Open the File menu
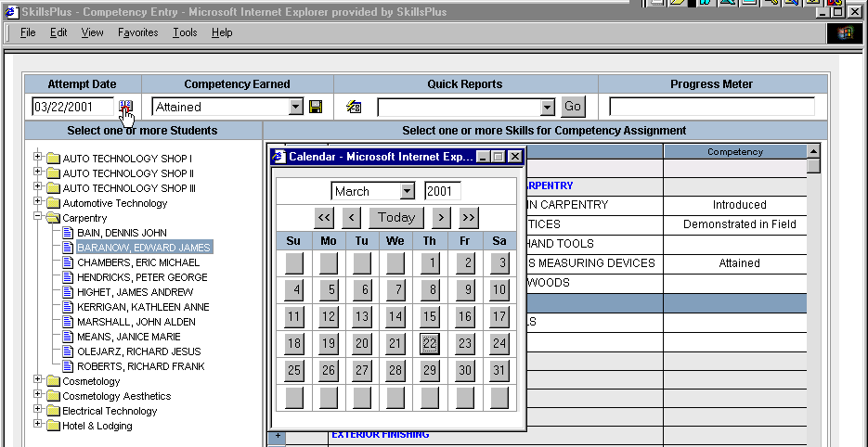Image resolution: width=868 pixels, height=447 pixels. click(x=28, y=32)
